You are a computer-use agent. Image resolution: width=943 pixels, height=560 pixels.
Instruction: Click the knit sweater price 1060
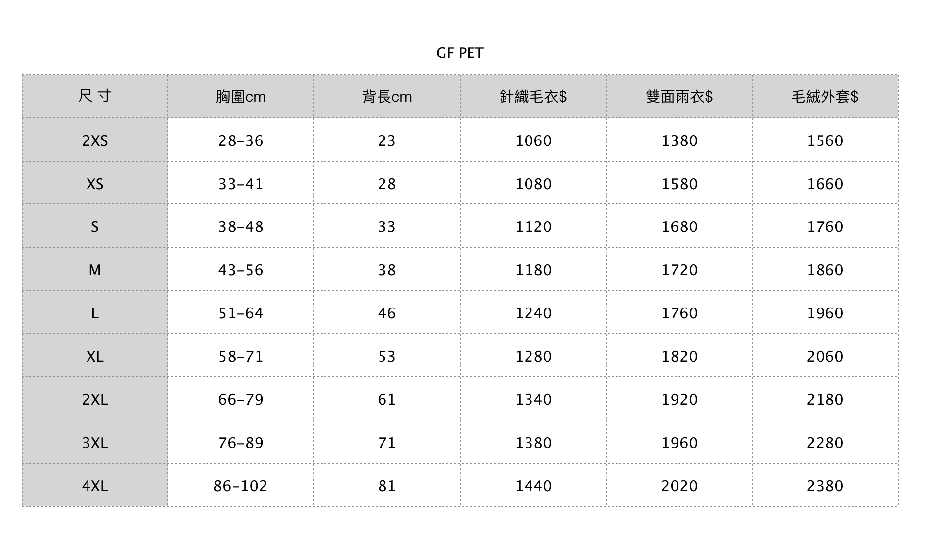pos(533,141)
